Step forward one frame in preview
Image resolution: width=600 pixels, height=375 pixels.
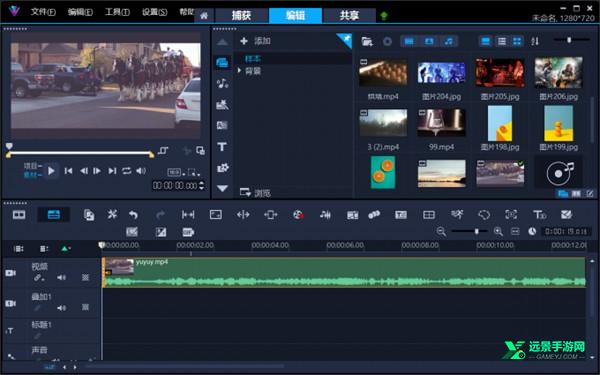(x=97, y=171)
